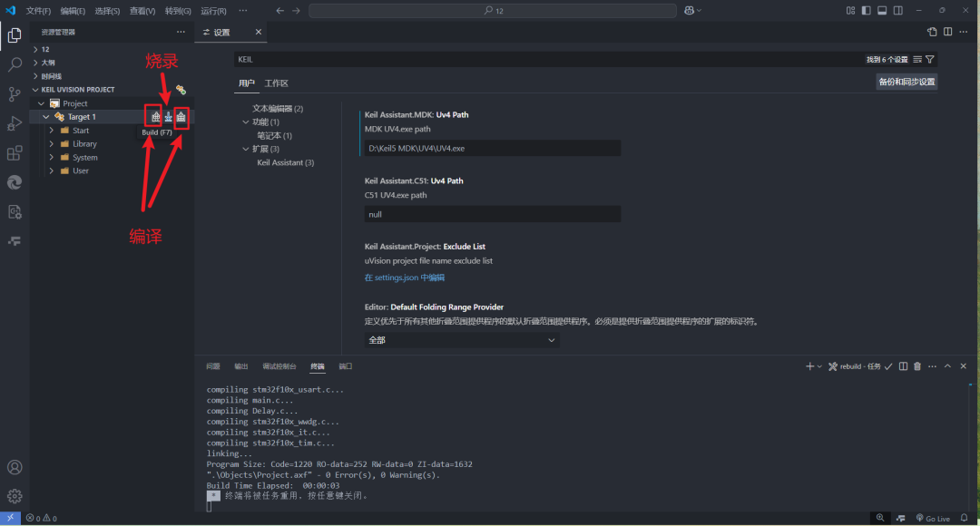Click 在 settings.json 中编辑 link

point(405,278)
